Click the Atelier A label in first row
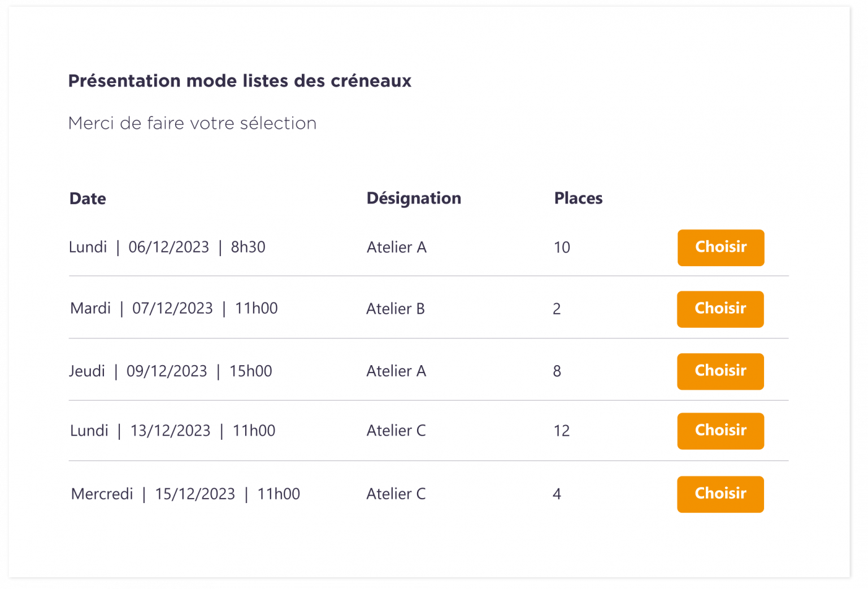Viewport: 868px width, 589px height. 397,247
